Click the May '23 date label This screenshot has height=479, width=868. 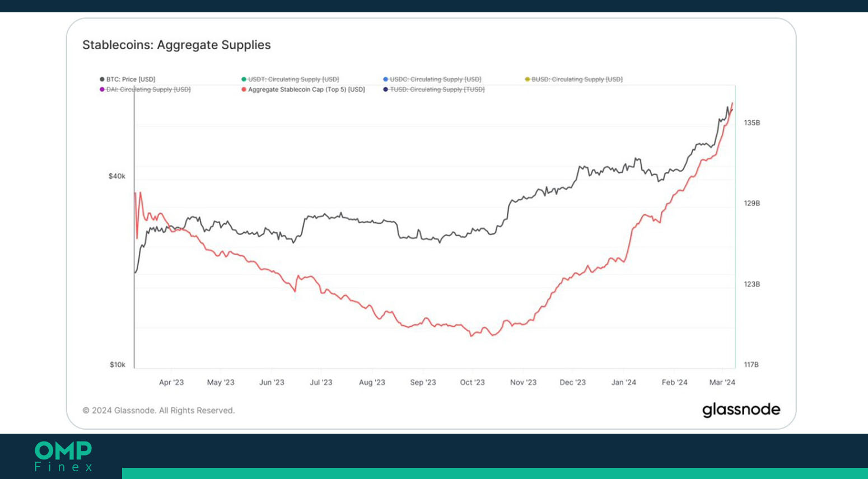[221, 383]
